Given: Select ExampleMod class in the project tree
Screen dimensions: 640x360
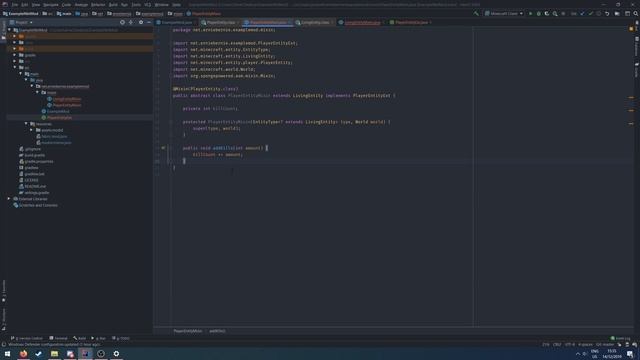Looking at the screenshot, I should pyautogui.click(x=58, y=111).
